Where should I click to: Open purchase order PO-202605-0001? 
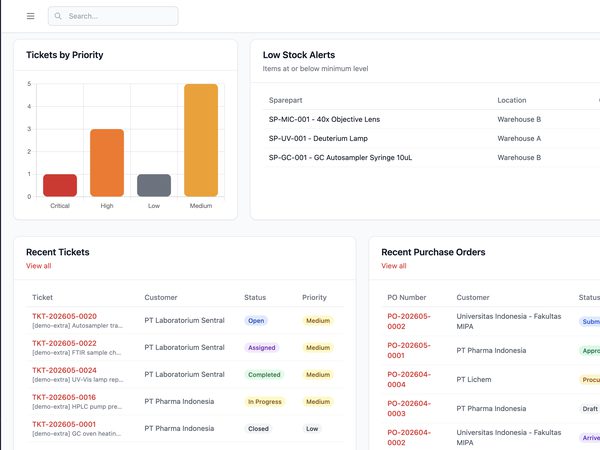pyautogui.click(x=409, y=351)
